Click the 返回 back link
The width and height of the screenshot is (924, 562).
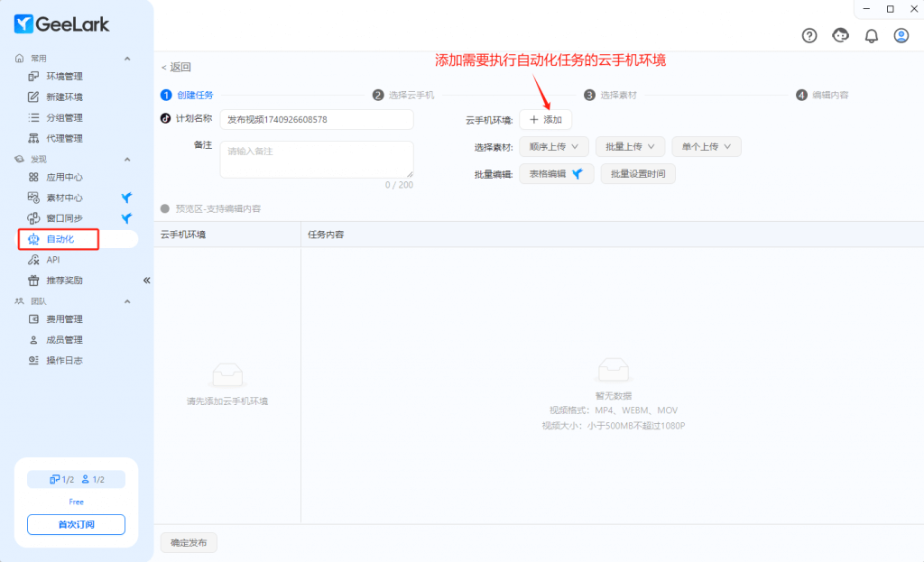pos(176,67)
